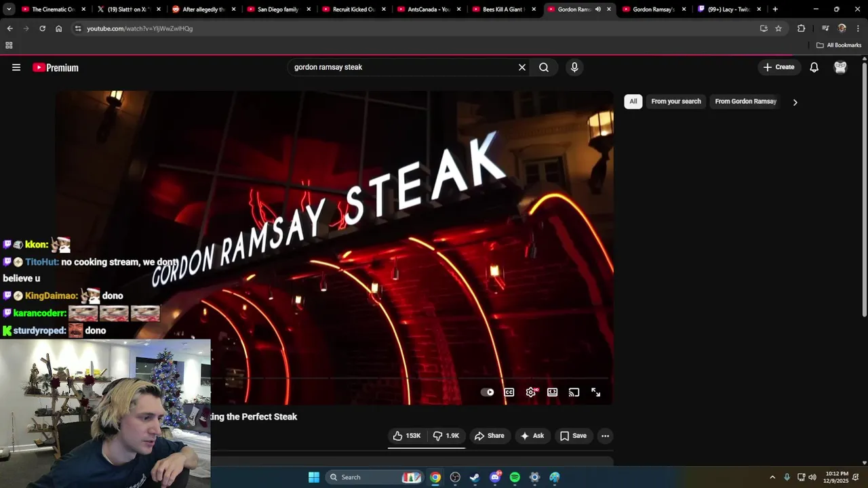
Task: Show next filter chips with arrow
Action: pos(795,102)
